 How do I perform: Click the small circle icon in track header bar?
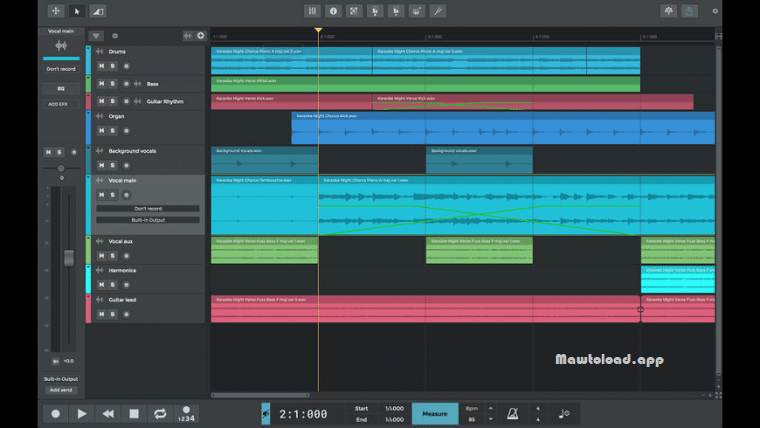click(115, 35)
